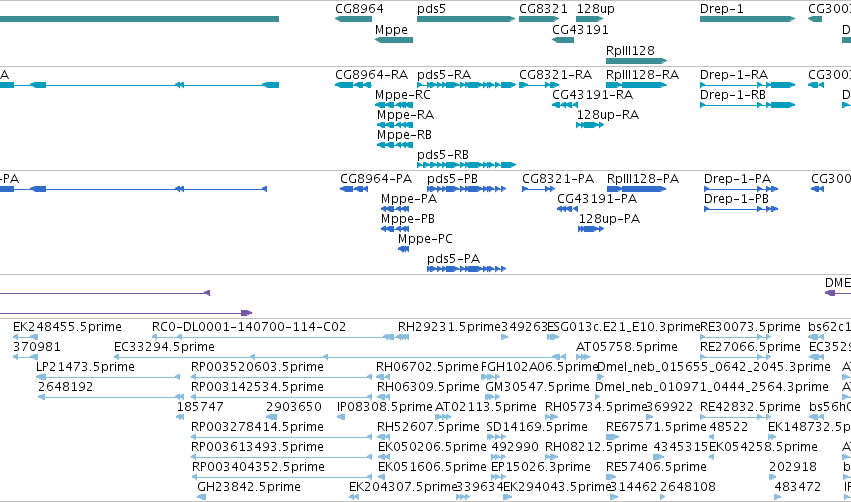Select the RpIII128 gene label
This screenshot has width=851, height=502.
click(x=630, y=50)
